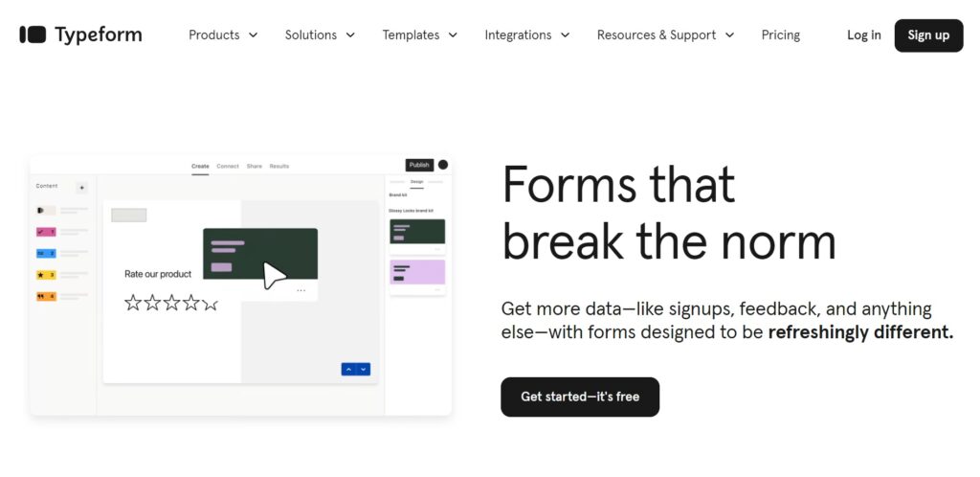Expand the Integrations menu chevron
This screenshot has height=477, width=980.
(565, 35)
